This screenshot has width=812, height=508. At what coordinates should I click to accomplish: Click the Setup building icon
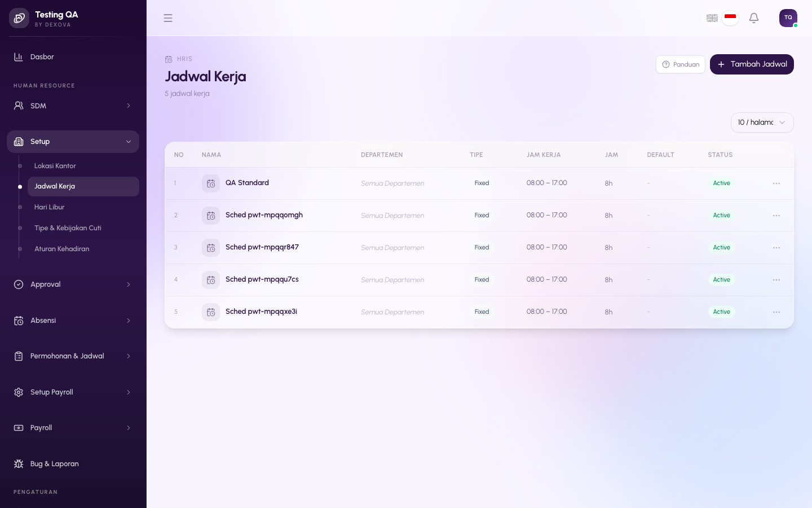point(19,142)
